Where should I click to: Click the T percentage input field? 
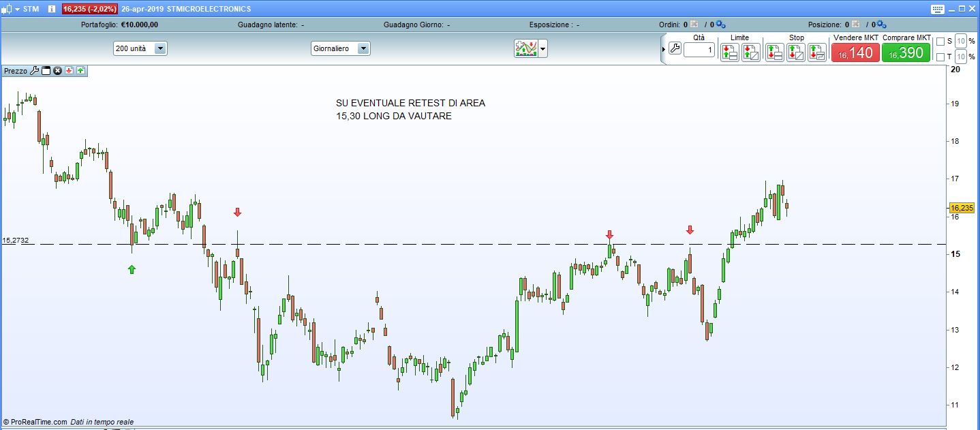point(960,57)
